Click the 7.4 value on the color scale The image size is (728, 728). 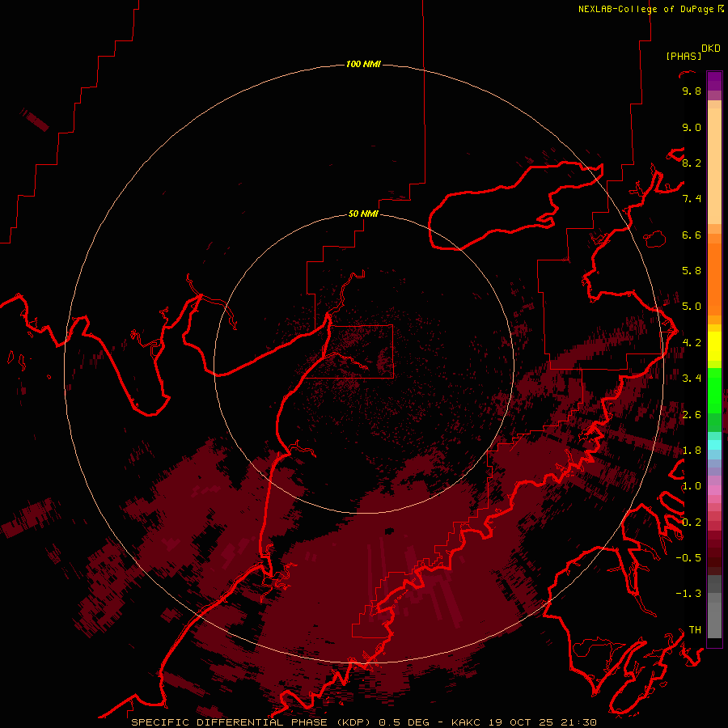(692, 199)
